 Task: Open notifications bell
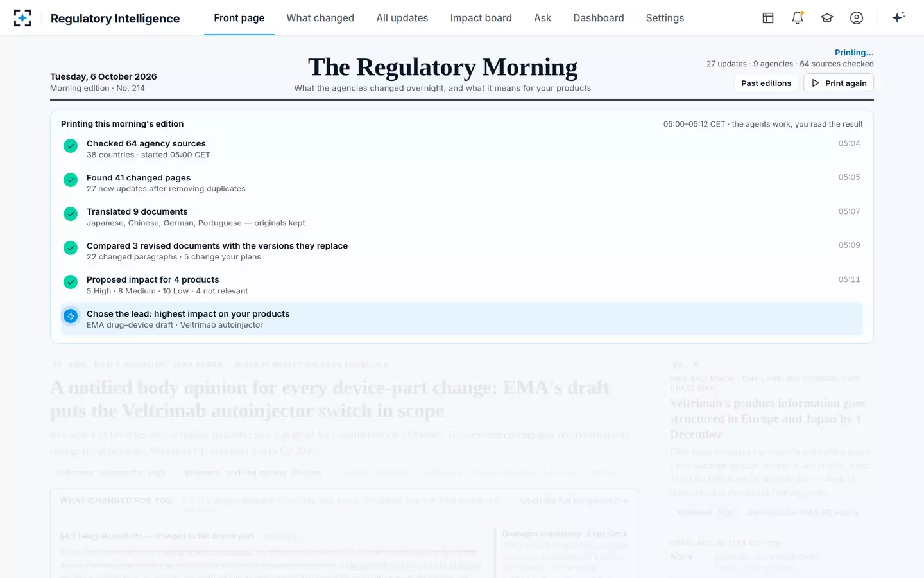[798, 18]
